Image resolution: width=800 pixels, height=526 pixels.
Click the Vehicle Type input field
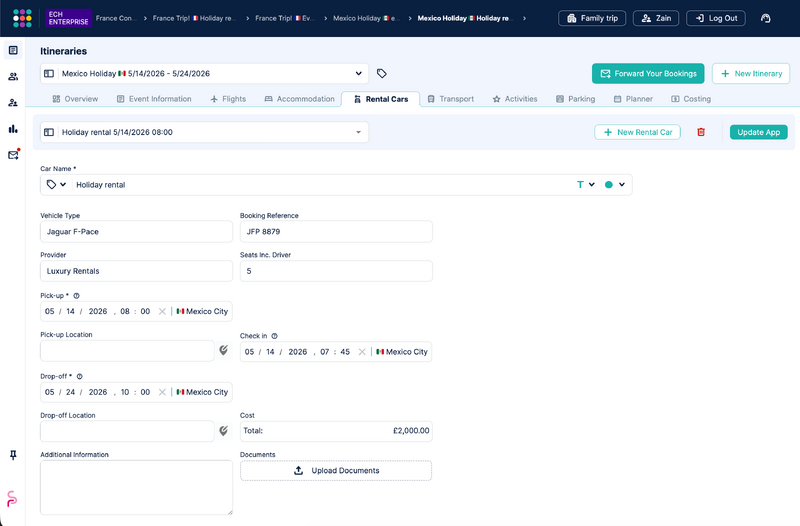(x=136, y=232)
